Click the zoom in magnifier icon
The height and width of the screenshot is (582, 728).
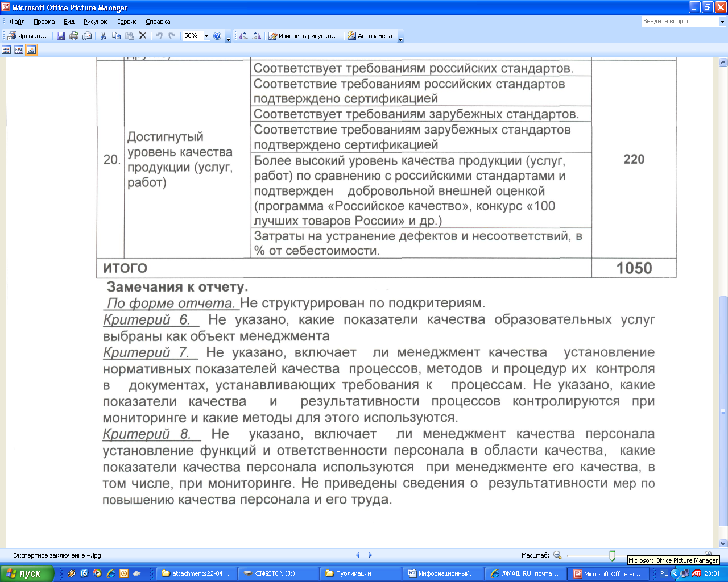pos(708,554)
